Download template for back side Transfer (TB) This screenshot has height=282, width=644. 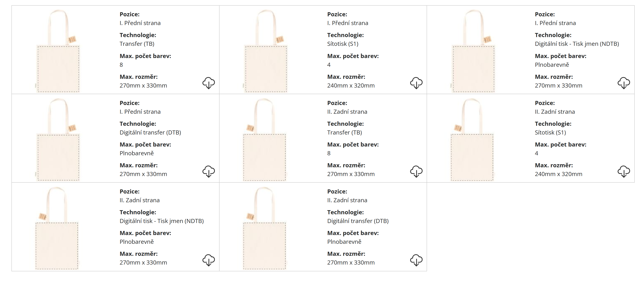[x=416, y=171]
